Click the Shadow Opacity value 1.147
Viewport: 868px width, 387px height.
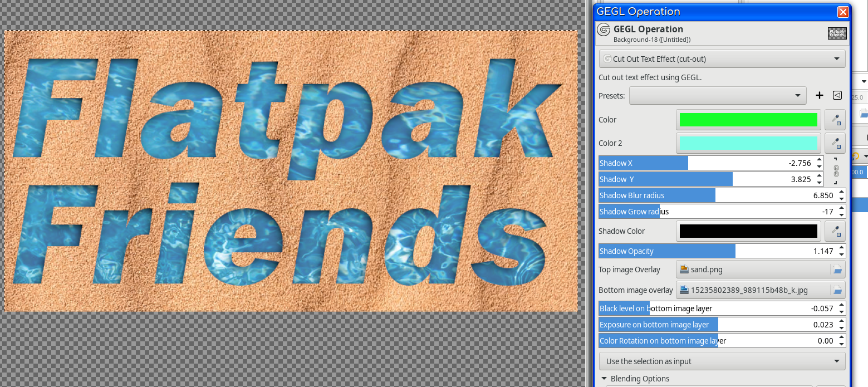tap(823, 251)
